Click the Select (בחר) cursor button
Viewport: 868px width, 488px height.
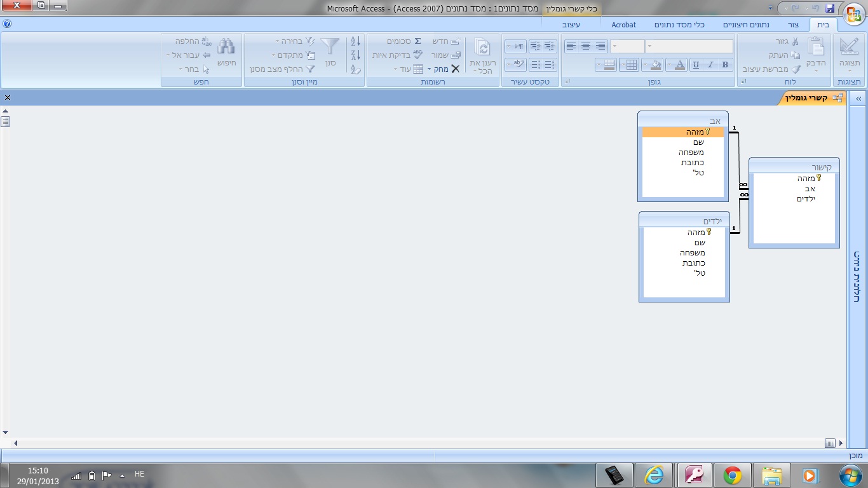point(194,69)
